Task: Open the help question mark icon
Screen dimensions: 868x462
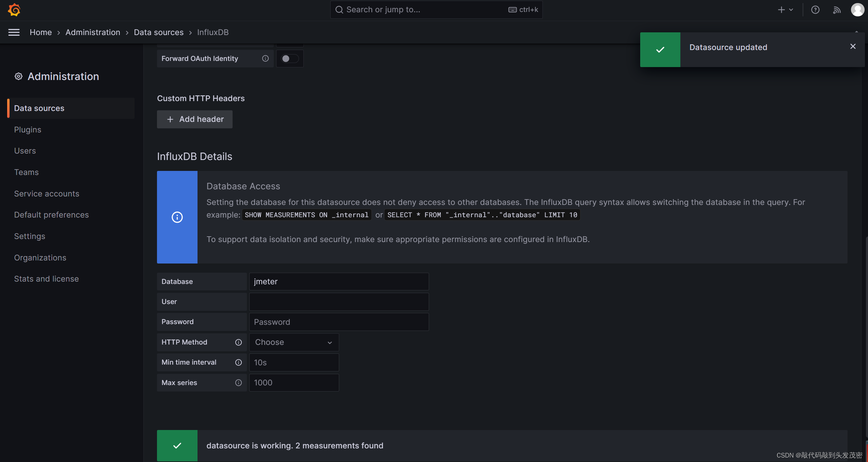Action: [x=815, y=10]
